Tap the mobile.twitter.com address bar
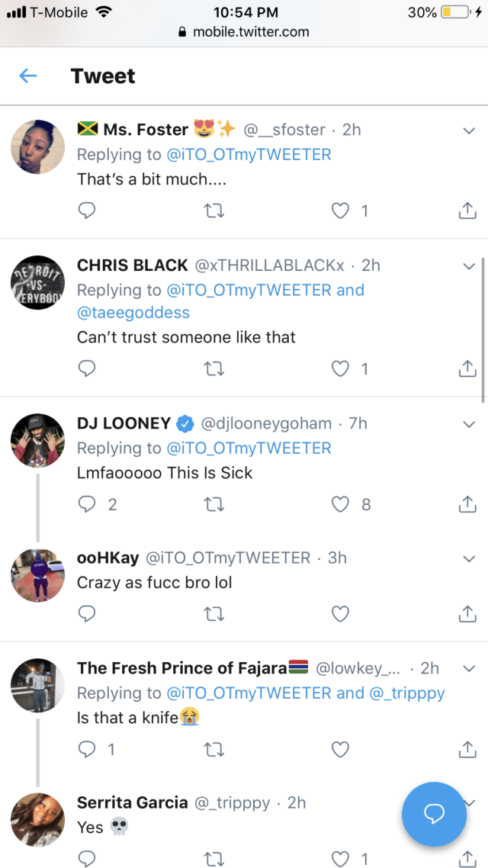The image size is (488, 868). click(x=244, y=32)
